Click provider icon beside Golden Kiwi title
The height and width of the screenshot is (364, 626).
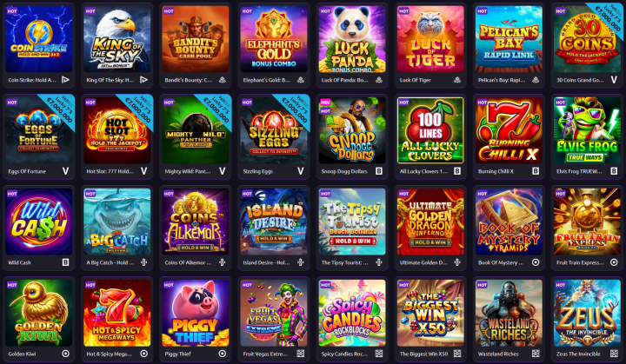tap(65, 354)
